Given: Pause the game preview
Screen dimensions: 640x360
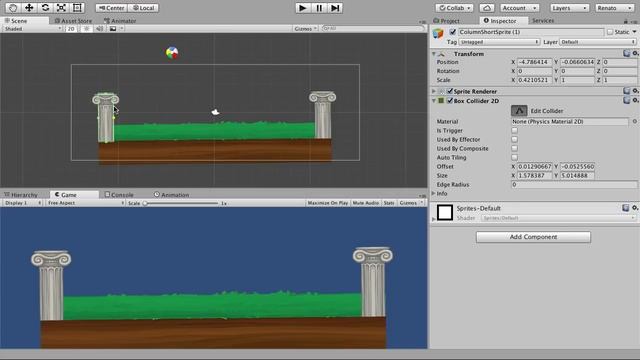Looking at the screenshot, I should click(x=319, y=8).
